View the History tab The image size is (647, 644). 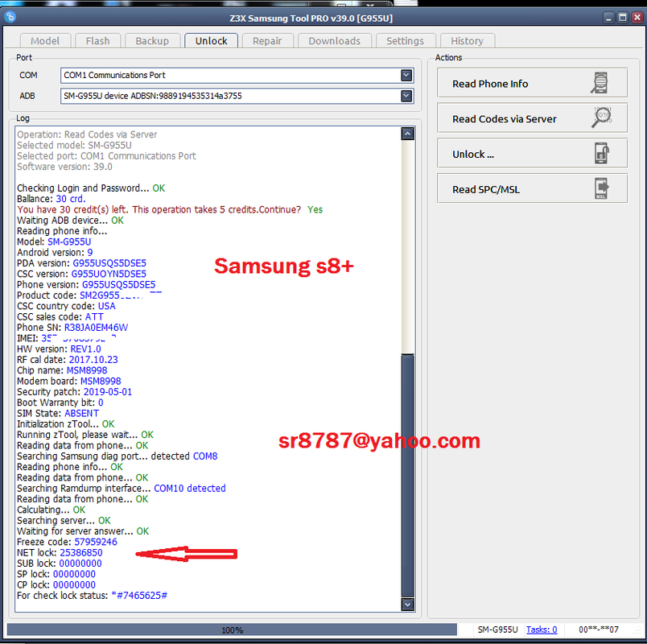click(x=467, y=41)
